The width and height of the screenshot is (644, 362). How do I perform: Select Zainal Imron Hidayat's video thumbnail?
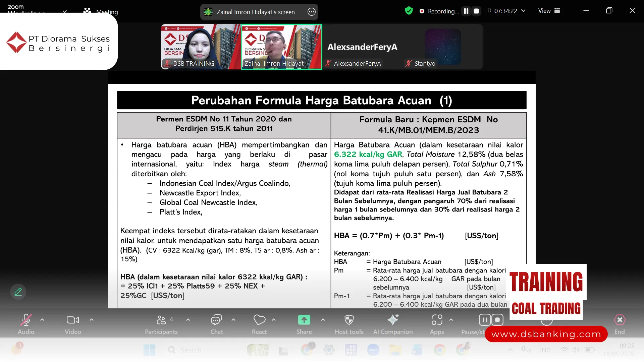(x=282, y=47)
